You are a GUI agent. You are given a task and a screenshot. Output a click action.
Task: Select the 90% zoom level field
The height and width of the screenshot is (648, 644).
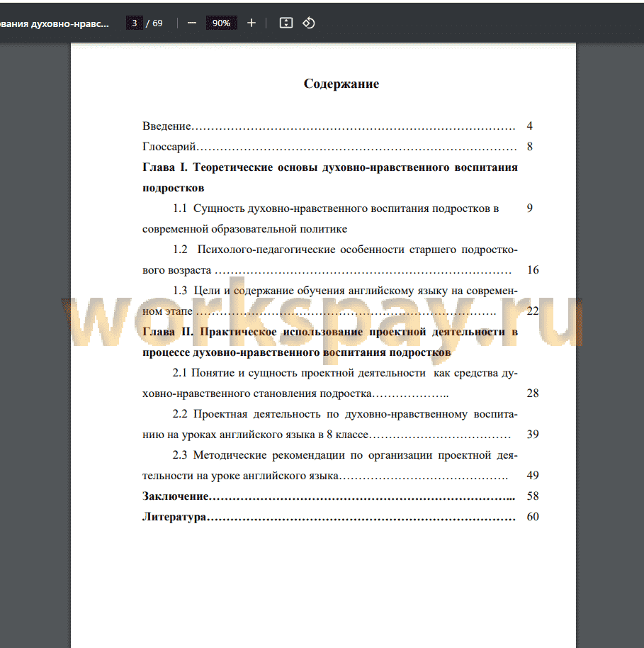pos(222,23)
